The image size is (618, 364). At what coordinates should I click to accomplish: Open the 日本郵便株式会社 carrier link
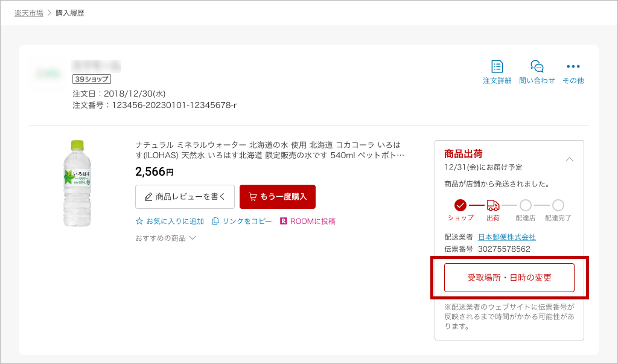(x=507, y=237)
